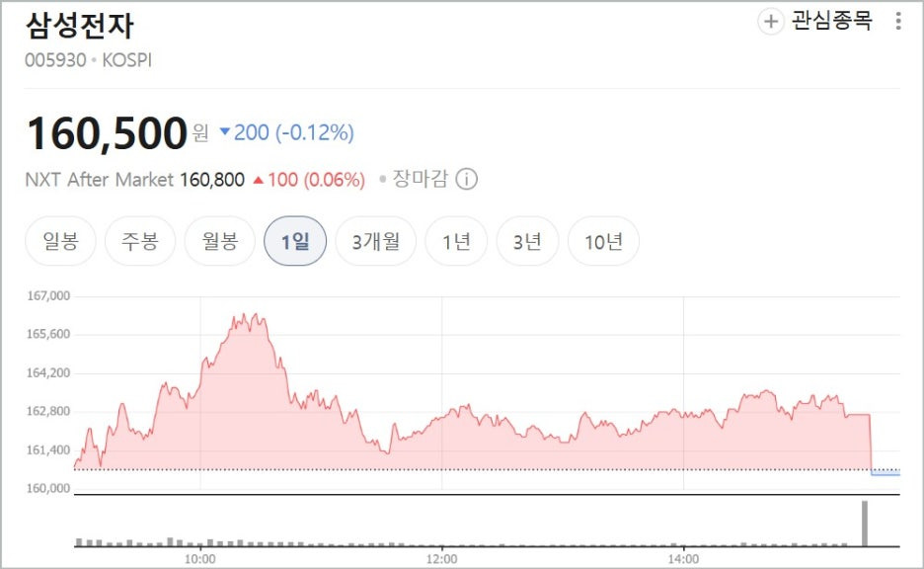Image resolution: width=924 pixels, height=569 pixels.
Task: Switch to the 주봉 chart view
Action: 138,240
